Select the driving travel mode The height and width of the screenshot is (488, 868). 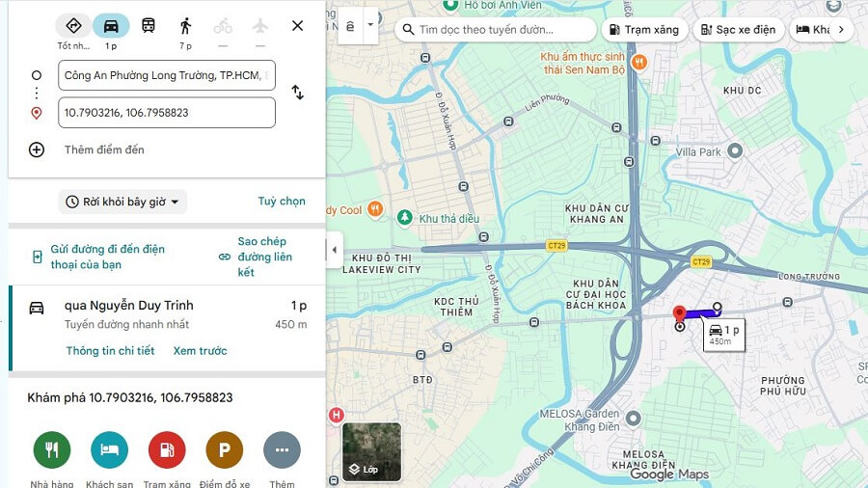(x=111, y=26)
